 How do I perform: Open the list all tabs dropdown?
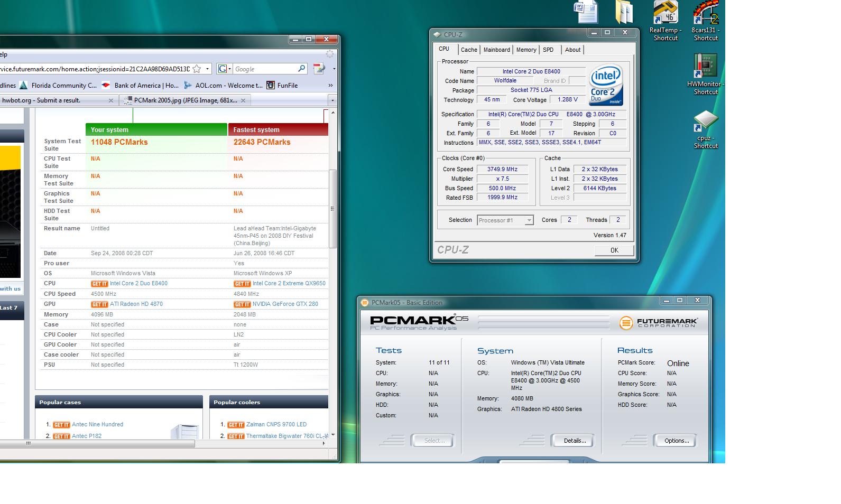(x=332, y=100)
